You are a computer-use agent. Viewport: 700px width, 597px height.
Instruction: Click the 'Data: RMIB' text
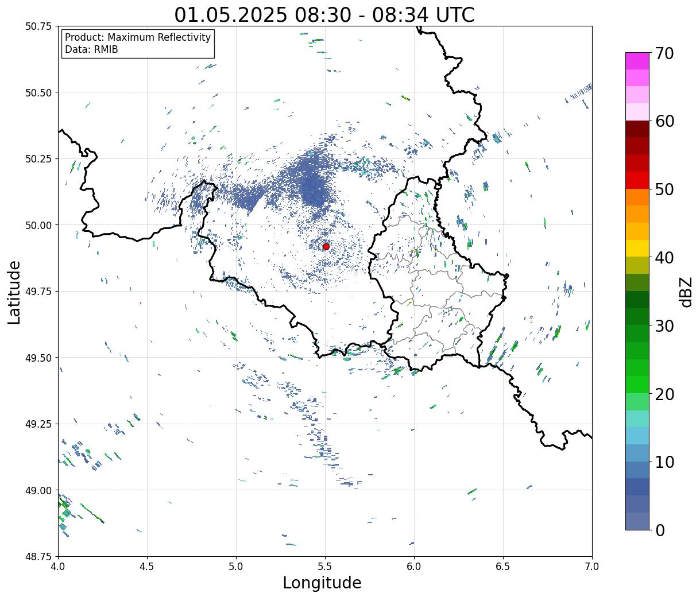(x=91, y=49)
